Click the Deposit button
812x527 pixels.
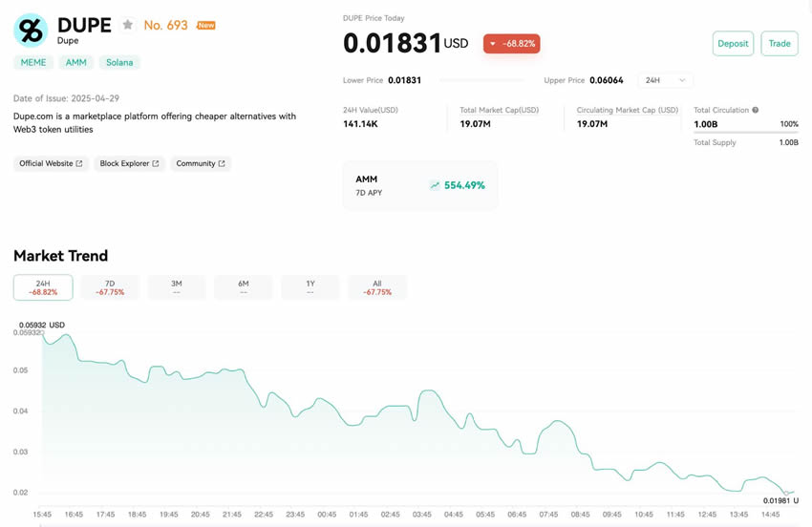[733, 44]
